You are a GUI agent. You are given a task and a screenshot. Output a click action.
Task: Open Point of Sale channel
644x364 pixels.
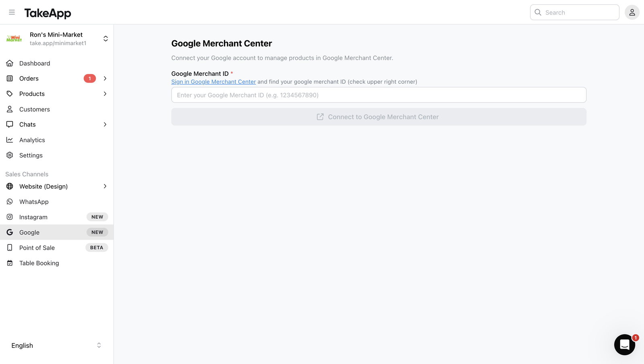click(x=57, y=248)
